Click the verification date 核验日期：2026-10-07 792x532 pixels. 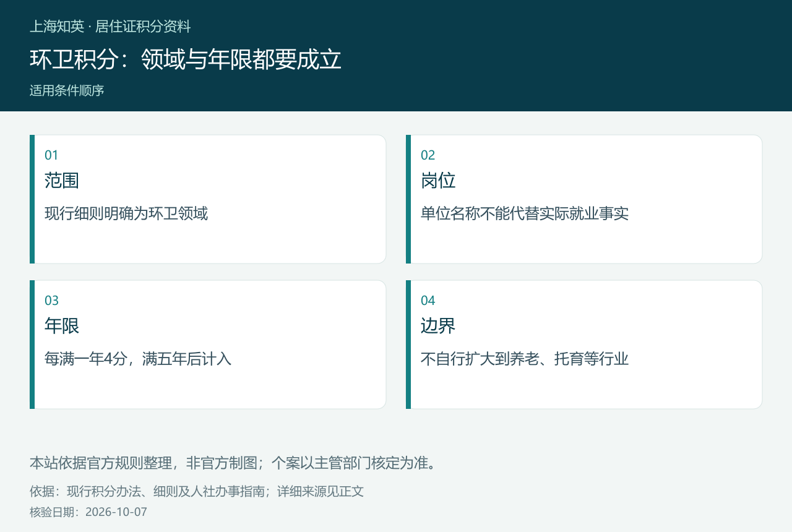pyautogui.click(x=88, y=512)
